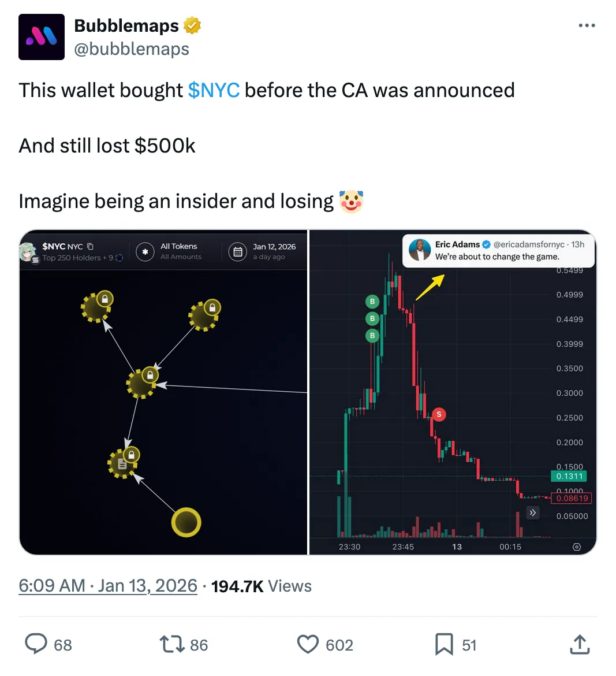
Task: Click the Bubblemaps display name
Action: (126, 25)
